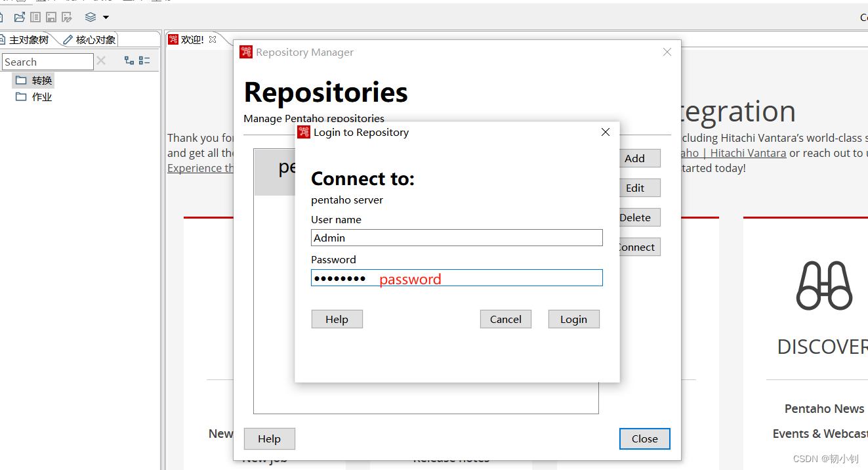Clear the search with the X icon

101,61
